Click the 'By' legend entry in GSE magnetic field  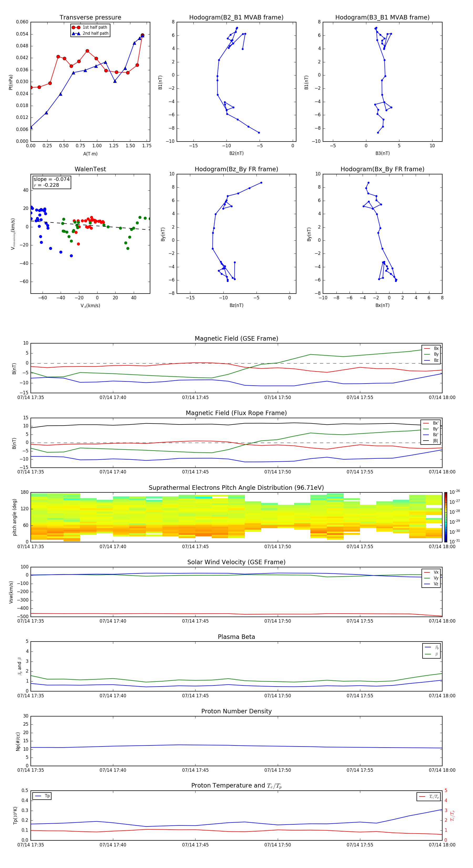(x=431, y=355)
